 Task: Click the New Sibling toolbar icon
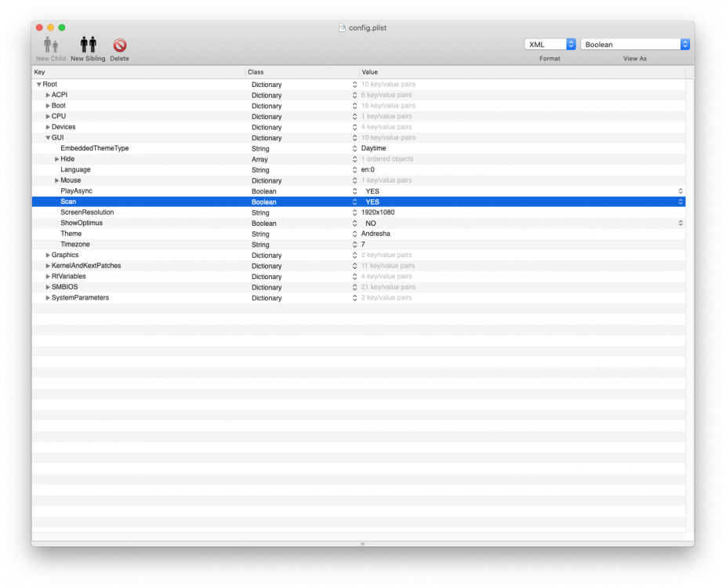[88, 45]
